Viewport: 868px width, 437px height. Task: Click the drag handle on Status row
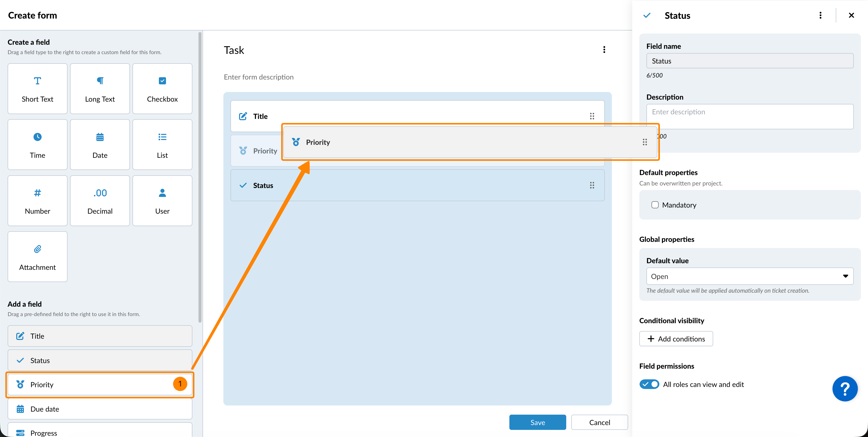coord(592,185)
